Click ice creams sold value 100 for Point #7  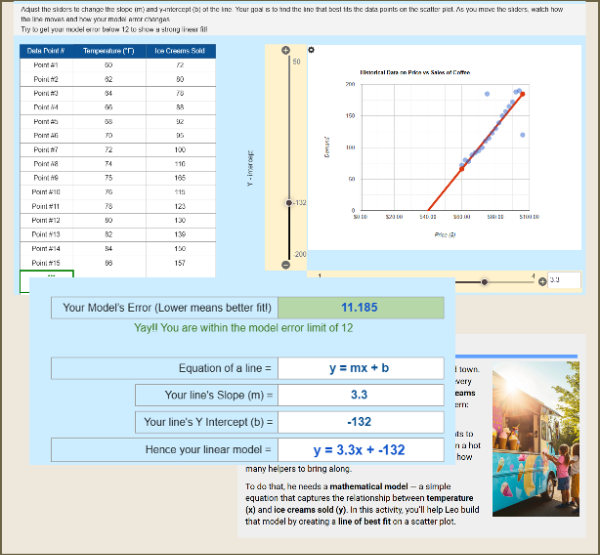point(180,150)
